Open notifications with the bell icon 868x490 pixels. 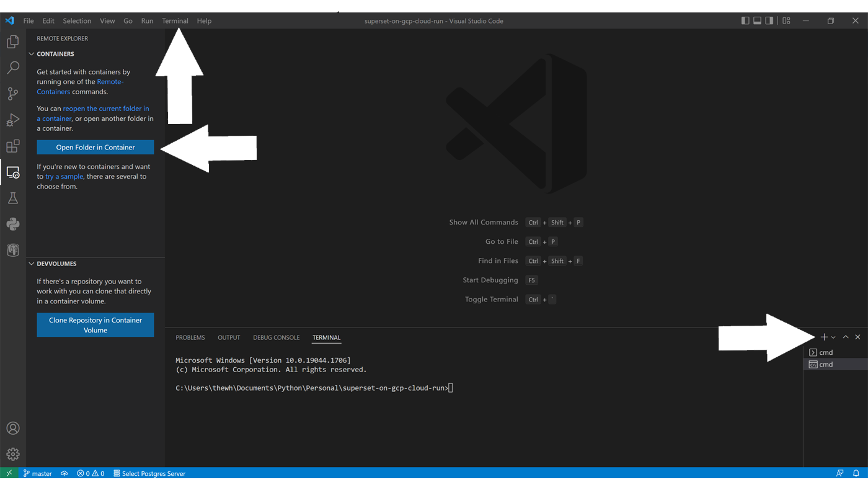pos(856,473)
